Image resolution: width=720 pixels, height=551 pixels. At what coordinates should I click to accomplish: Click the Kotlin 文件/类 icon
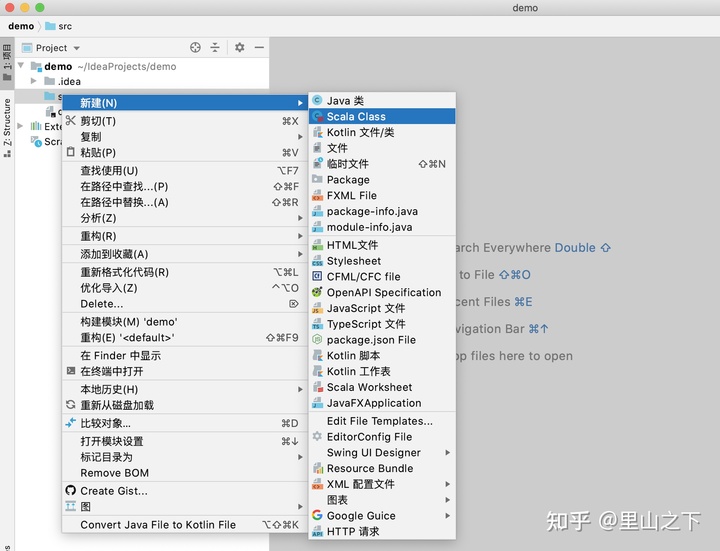coord(317,132)
